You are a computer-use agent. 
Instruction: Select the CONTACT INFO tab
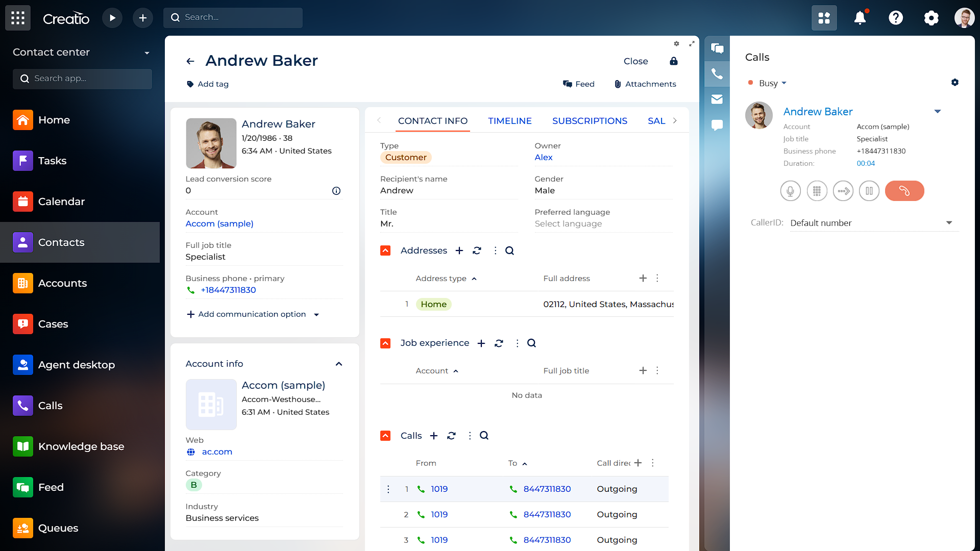click(x=433, y=121)
